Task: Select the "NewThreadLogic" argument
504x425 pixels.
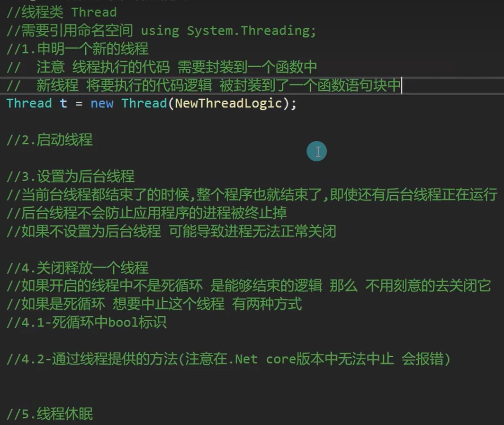Action: click(228, 104)
